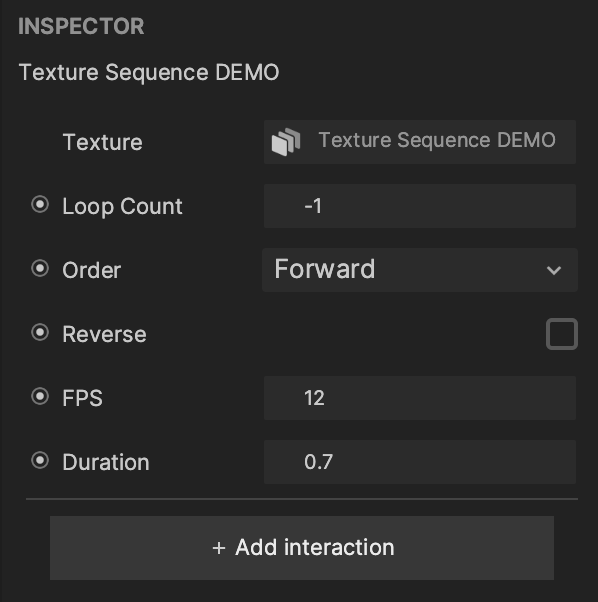
Task: Click the signal icon beside Reverse
Action: (x=40, y=333)
